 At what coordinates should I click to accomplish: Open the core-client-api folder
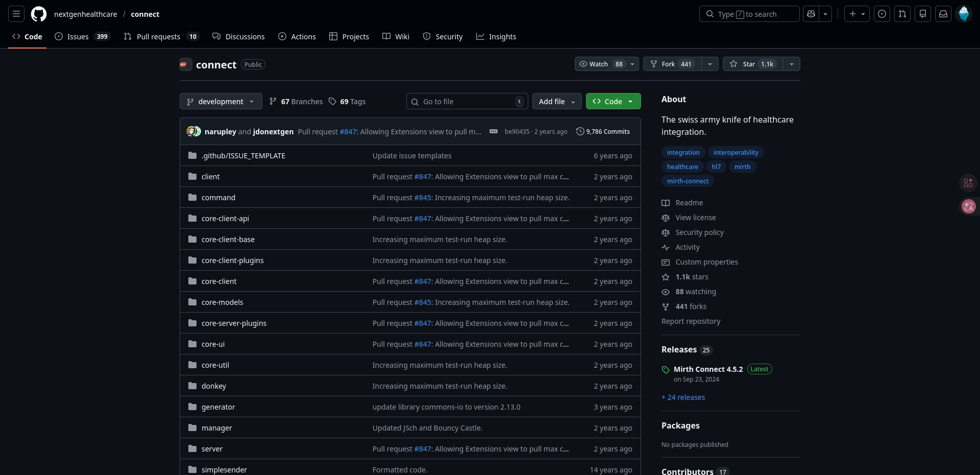tap(225, 219)
